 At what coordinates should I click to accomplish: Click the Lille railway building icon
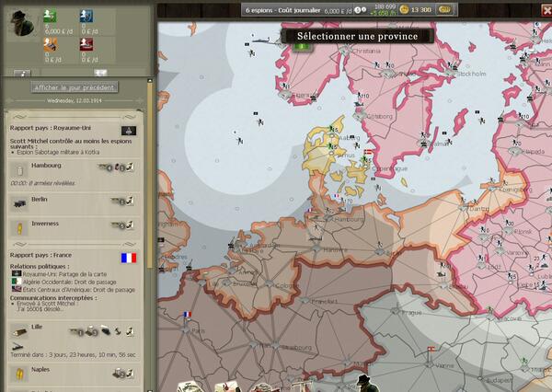coord(106,331)
